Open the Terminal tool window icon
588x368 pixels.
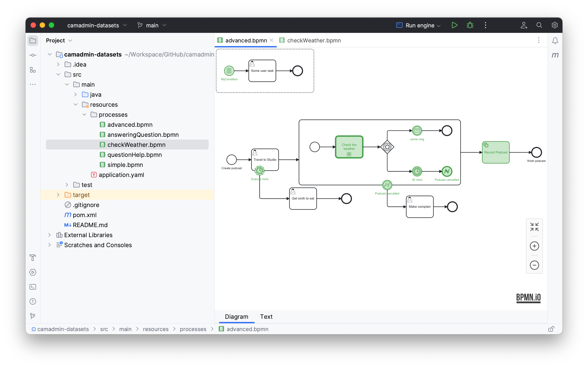point(33,287)
